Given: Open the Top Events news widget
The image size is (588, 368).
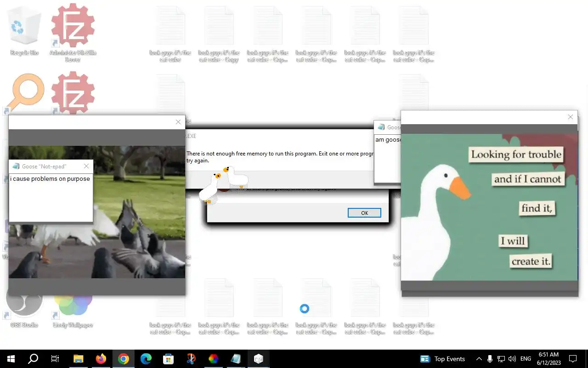Looking at the screenshot, I should (443, 359).
